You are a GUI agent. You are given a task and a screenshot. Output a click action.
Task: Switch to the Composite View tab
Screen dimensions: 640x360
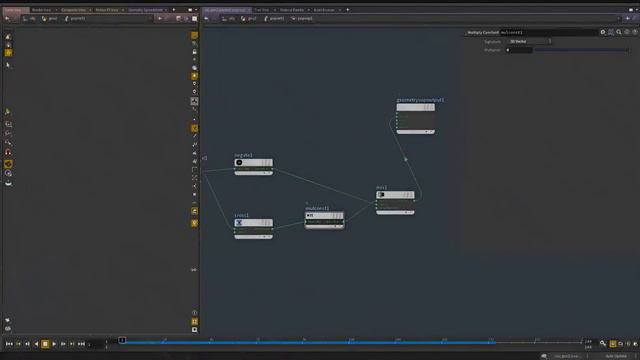(73, 10)
